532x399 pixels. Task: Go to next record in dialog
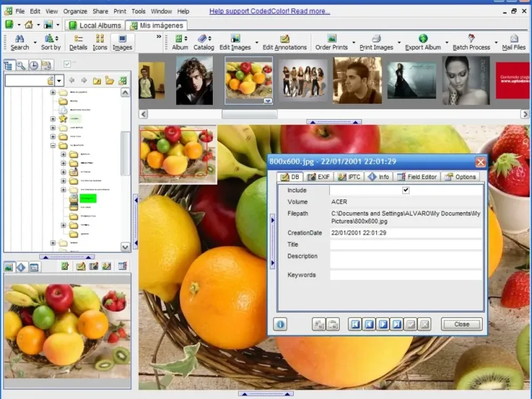click(383, 325)
